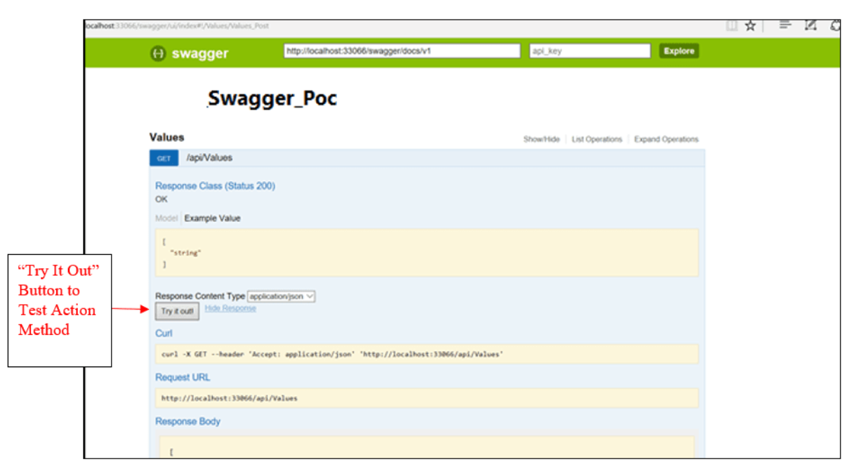The height and width of the screenshot is (469, 868).
Task: Click the Share icon in the toolbar
Action: (836, 25)
